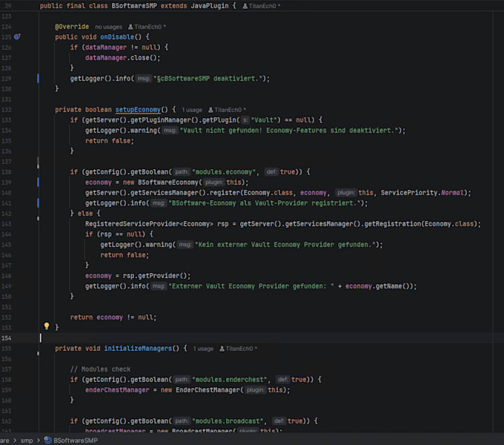Click the "modules.enderchest" string literal

click(230, 380)
